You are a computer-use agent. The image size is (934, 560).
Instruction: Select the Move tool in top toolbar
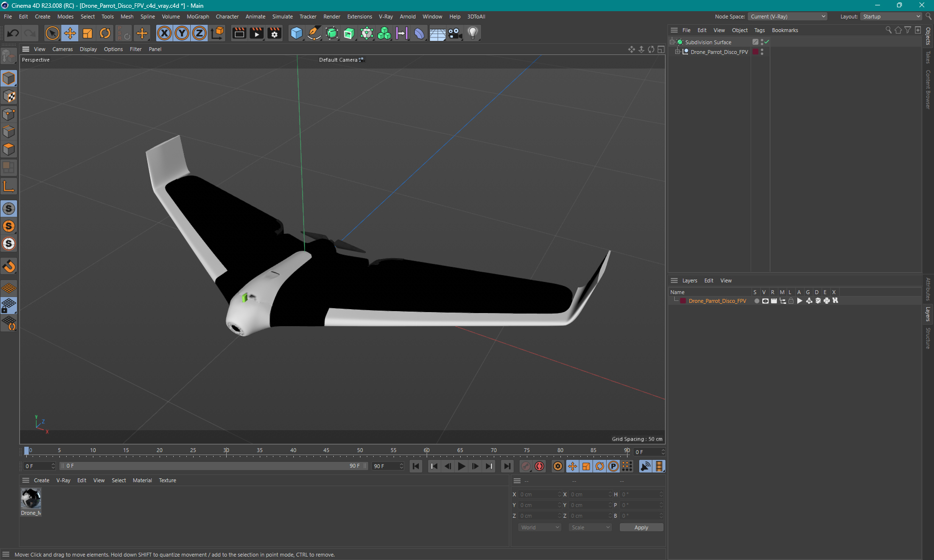[x=70, y=33]
